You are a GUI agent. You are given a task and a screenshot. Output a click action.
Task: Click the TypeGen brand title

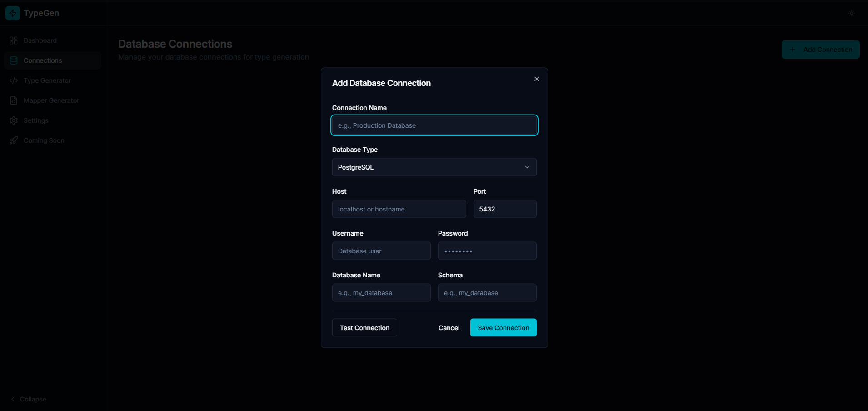click(x=41, y=13)
